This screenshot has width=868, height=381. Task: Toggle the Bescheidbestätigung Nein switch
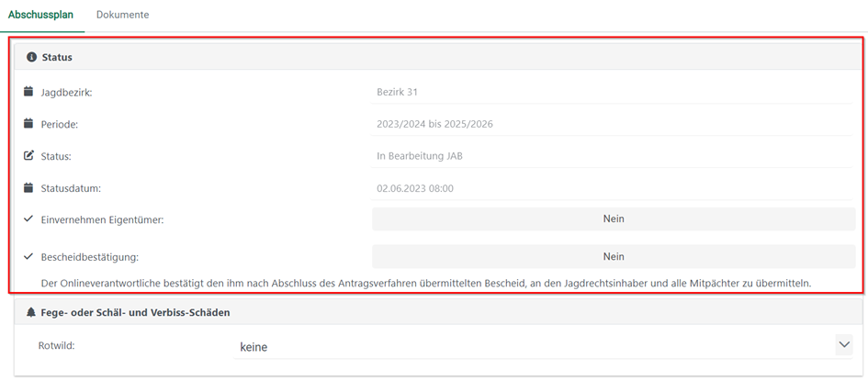pos(613,256)
